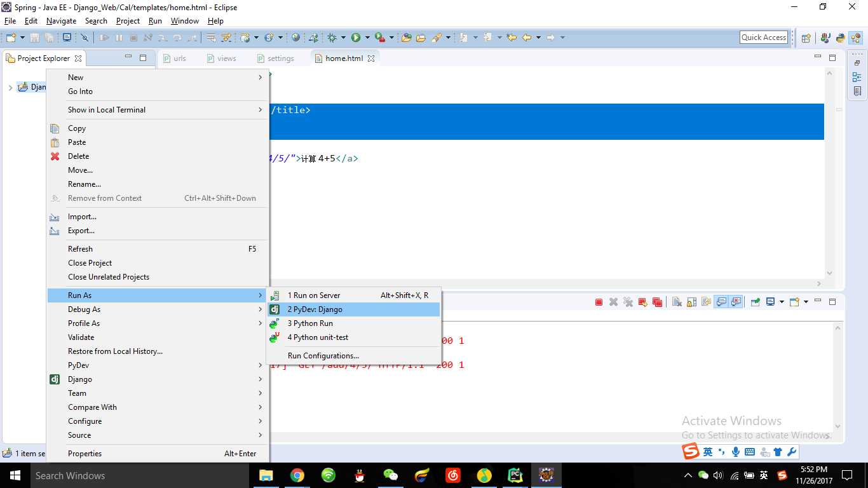
Task: Click the green Run button in toolbar
Action: click(x=356, y=37)
